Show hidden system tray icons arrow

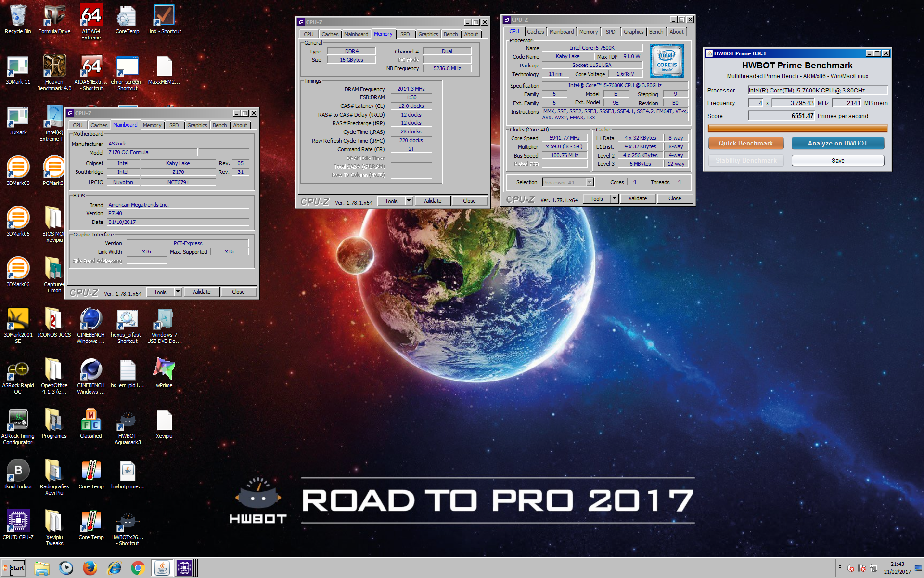(840, 568)
